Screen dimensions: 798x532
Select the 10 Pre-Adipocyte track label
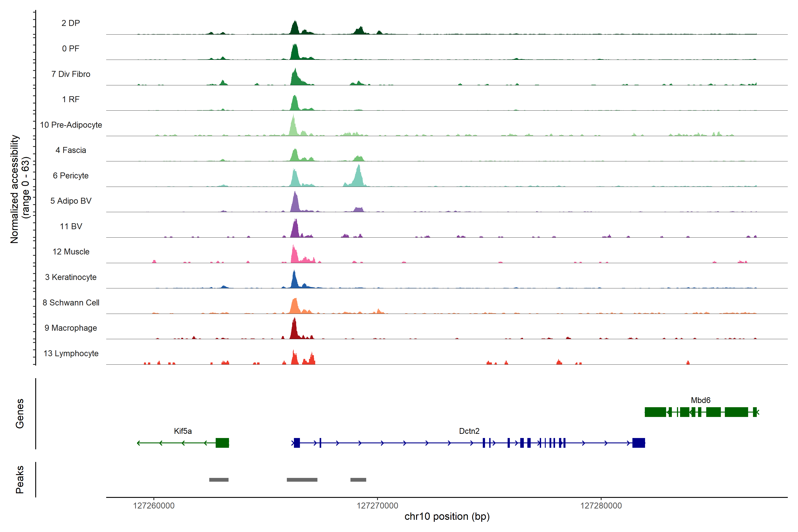coord(71,125)
